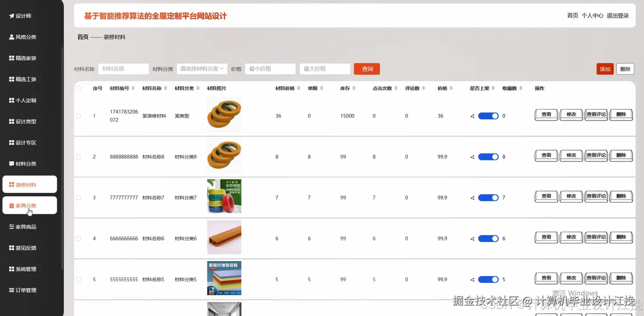Select 设计类型 in the sidebar
The image size is (644, 316).
(24, 121)
